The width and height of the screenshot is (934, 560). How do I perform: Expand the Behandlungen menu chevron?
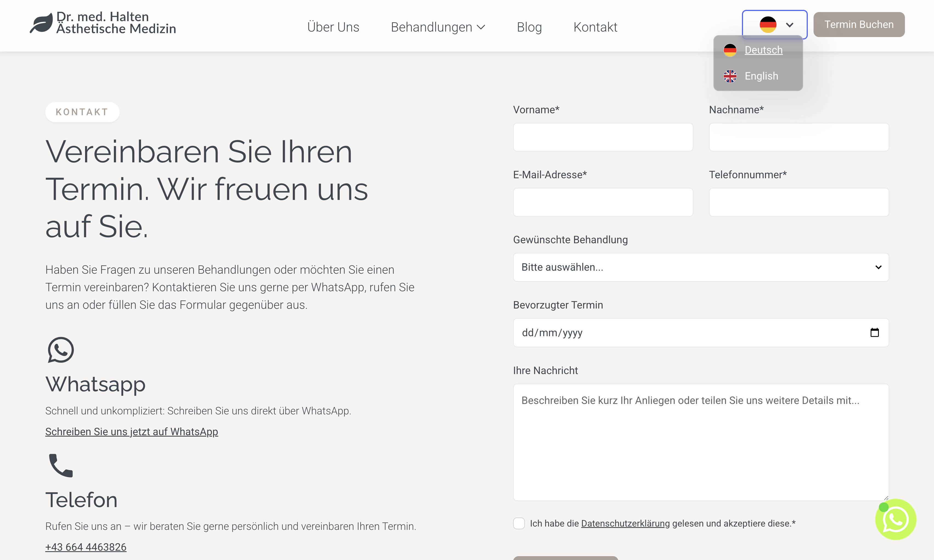point(481,27)
